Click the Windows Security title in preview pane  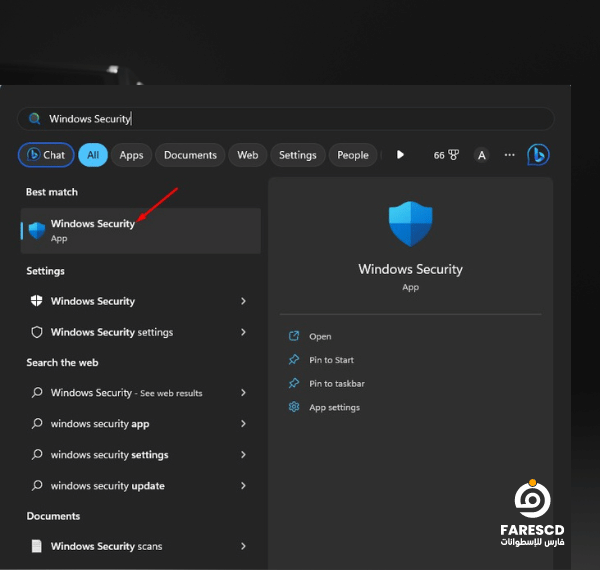pos(411,269)
